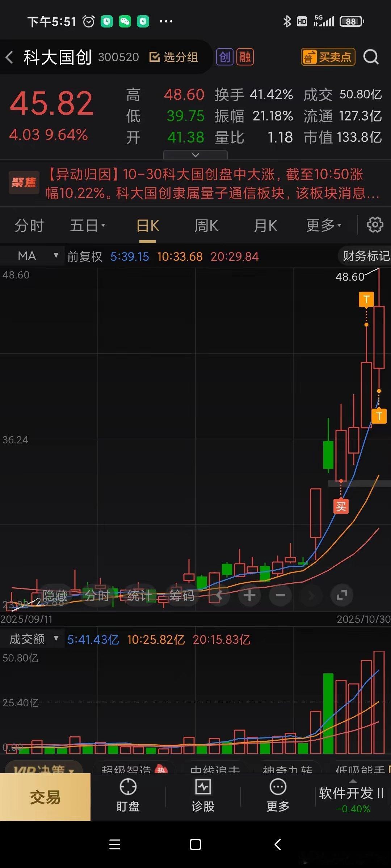Tap the upper orange T marker
391x868 pixels.
tap(366, 299)
